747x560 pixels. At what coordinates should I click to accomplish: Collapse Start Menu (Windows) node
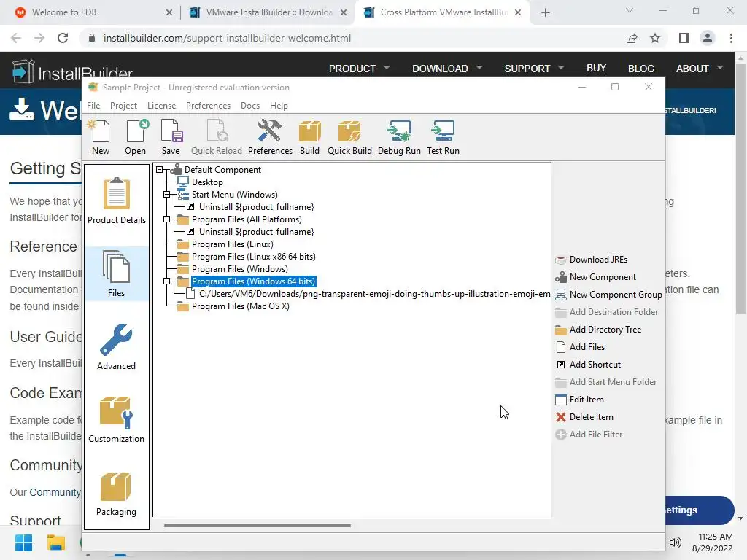pos(167,194)
